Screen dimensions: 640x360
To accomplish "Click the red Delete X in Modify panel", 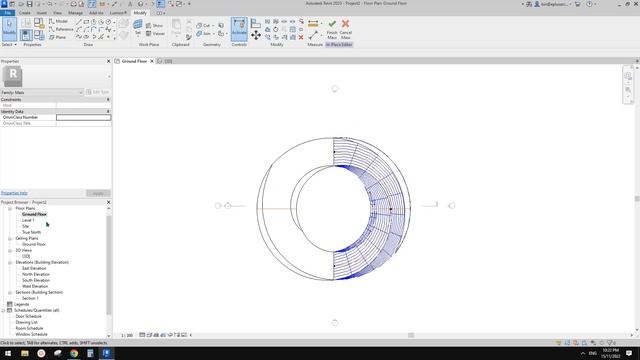I will click(x=301, y=37).
